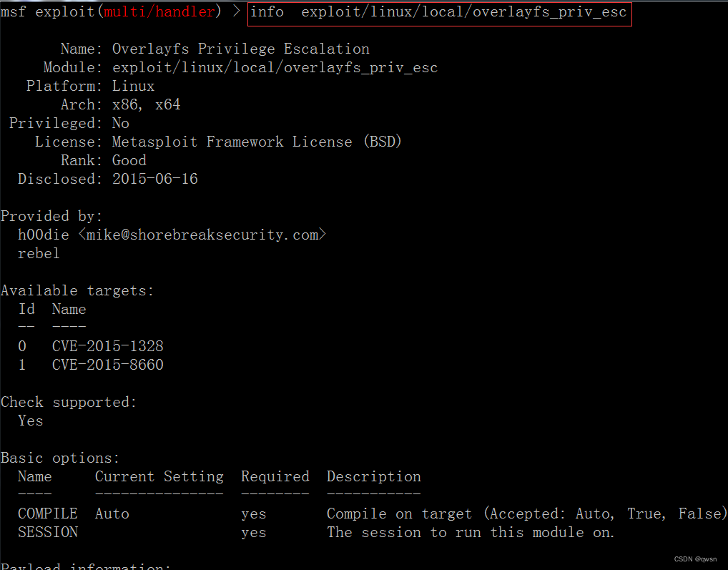Click the Yes under Check supported
The image size is (728, 570).
tap(30, 421)
